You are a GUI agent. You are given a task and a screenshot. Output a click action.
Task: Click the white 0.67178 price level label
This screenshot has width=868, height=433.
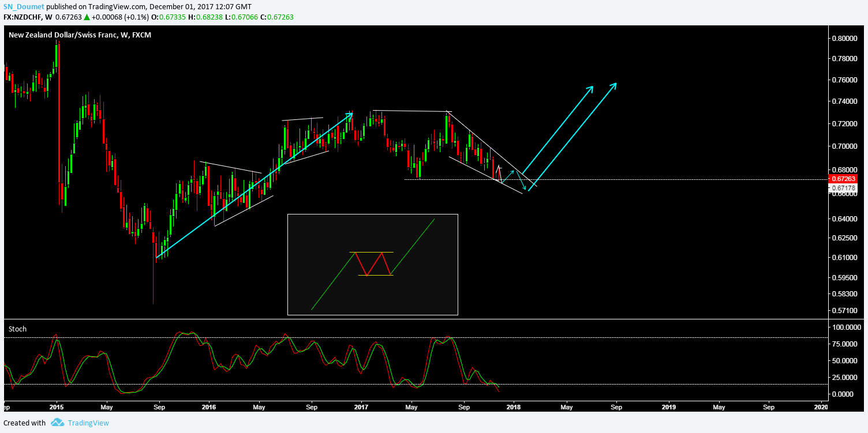[844, 187]
